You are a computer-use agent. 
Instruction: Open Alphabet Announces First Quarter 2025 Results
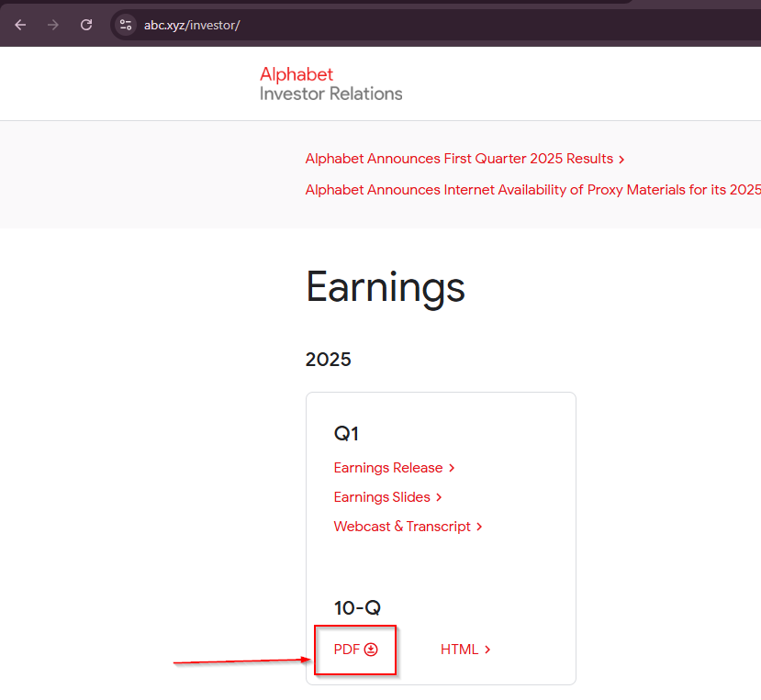coord(459,159)
